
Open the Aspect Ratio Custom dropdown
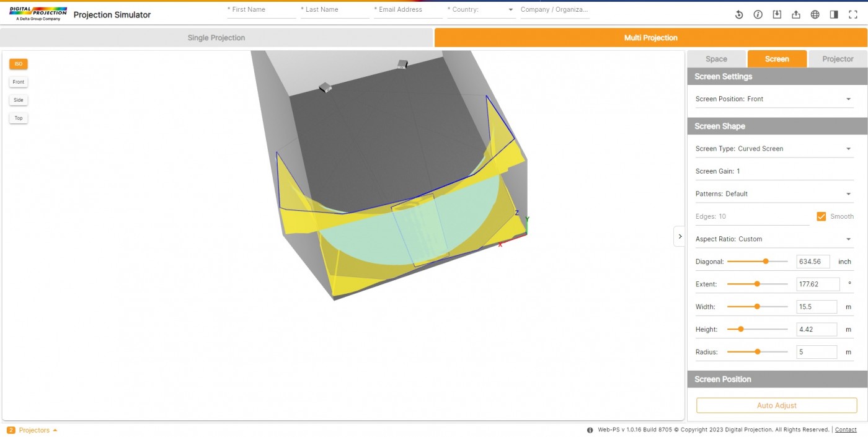pyautogui.click(x=774, y=239)
